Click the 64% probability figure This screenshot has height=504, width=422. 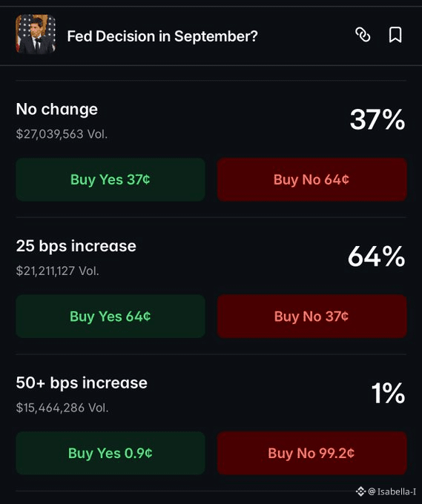377,256
